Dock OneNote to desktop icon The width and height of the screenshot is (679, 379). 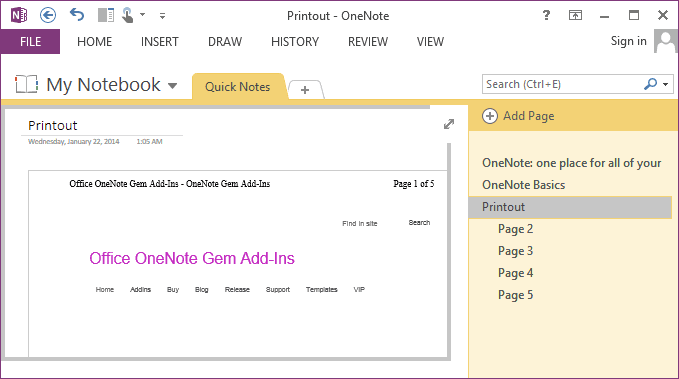[x=106, y=16]
